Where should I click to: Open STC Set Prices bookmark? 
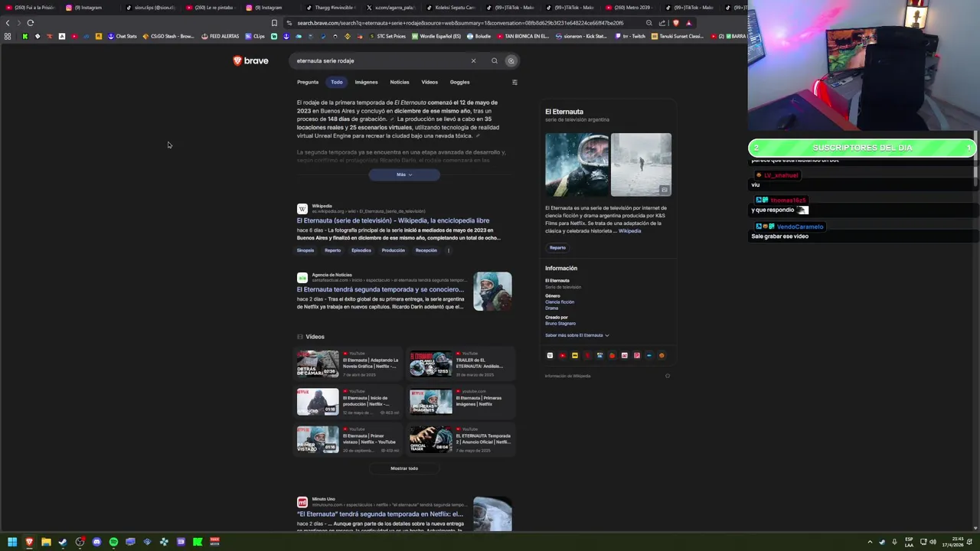point(387,36)
